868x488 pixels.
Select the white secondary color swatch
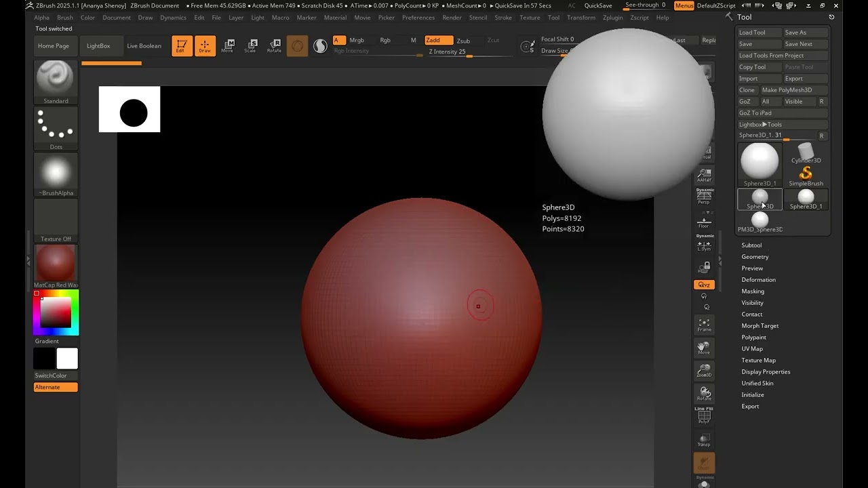coord(67,359)
